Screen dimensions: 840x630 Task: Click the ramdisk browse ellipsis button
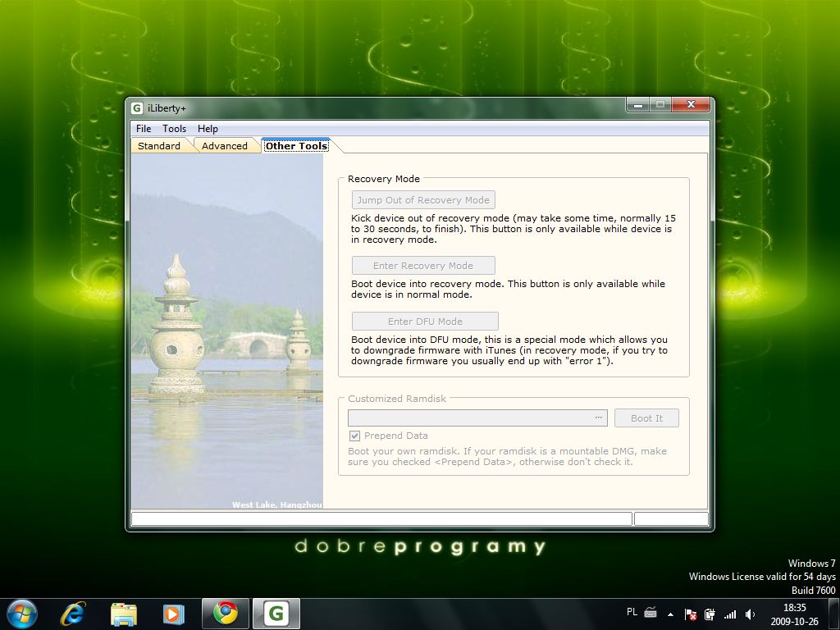pyautogui.click(x=598, y=418)
